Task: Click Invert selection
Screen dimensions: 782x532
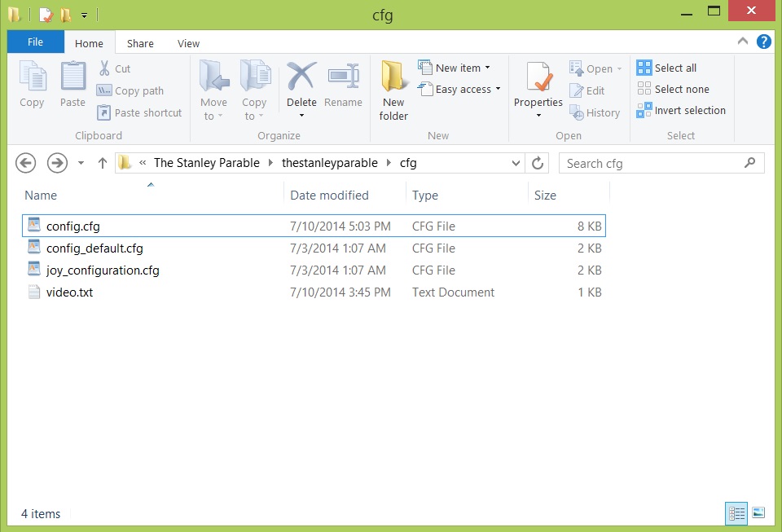Action: pos(681,110)
